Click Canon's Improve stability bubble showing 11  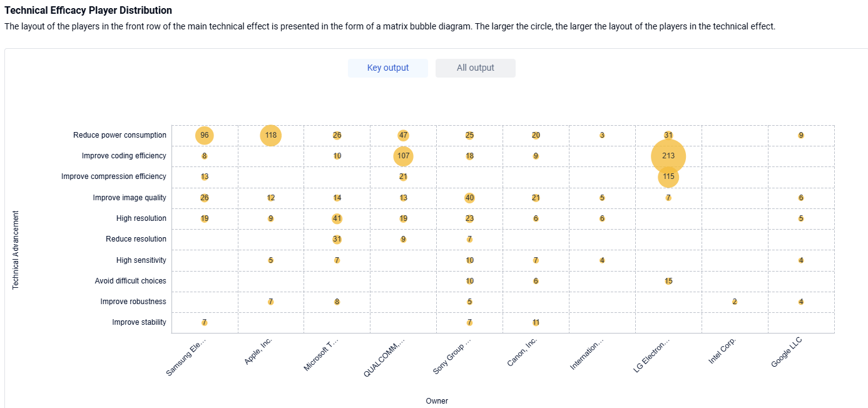pyautogui.click(x=536, y=323)
